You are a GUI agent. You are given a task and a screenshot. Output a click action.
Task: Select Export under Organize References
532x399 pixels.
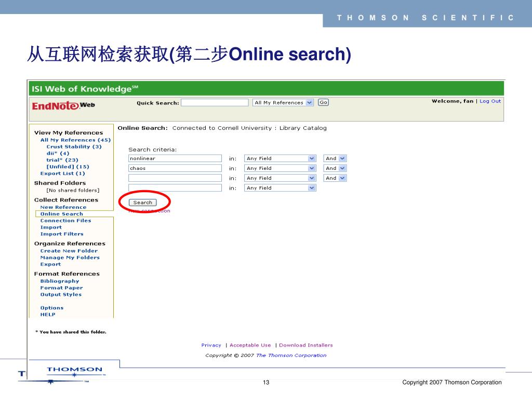tap(50, 264)
